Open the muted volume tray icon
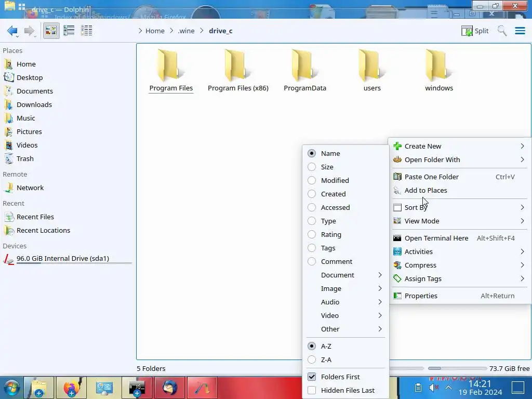 click(x=433, y=388)
